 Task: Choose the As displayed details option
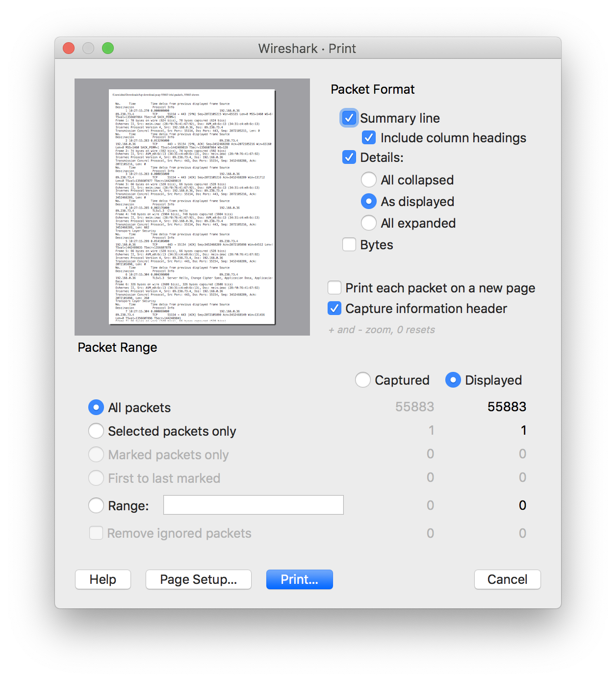369,202
